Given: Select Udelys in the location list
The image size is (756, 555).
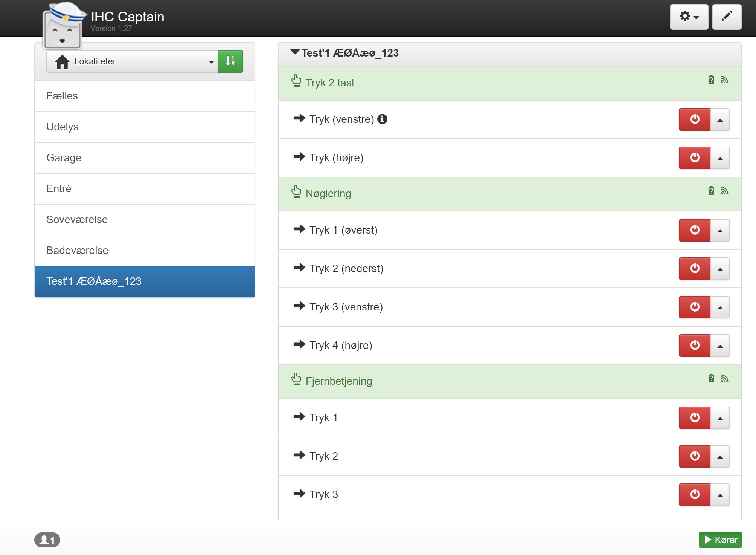Looking at the screenshot, I should [145, 127].
